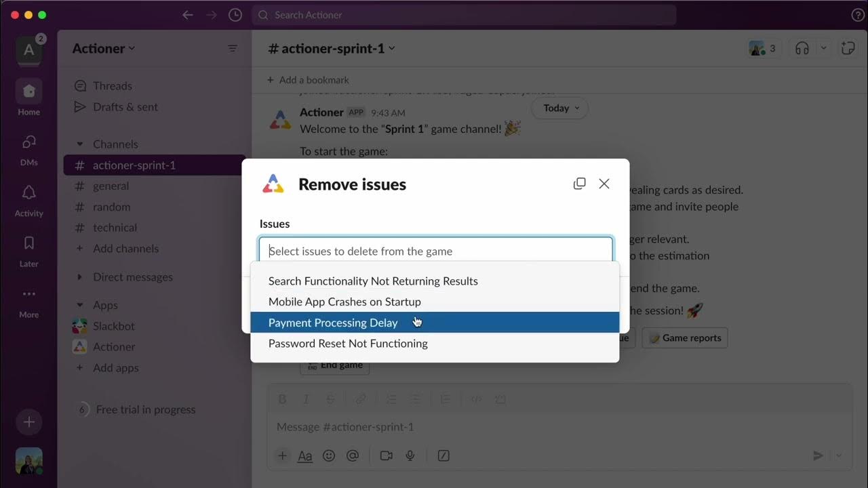Go back in history arrow

(188, 15)
